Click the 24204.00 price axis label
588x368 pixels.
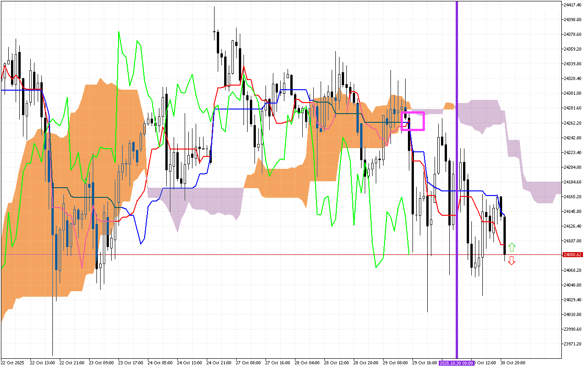pyautogui.click(x=572, y=167)
